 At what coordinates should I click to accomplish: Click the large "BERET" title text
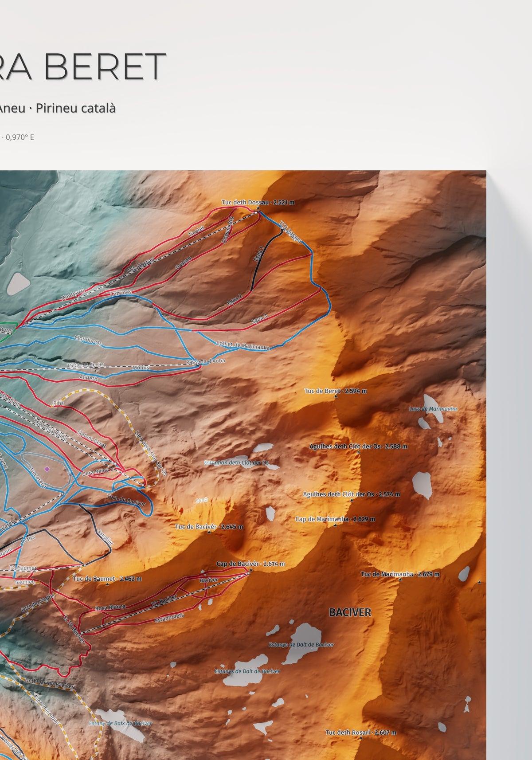click(105, 67)
